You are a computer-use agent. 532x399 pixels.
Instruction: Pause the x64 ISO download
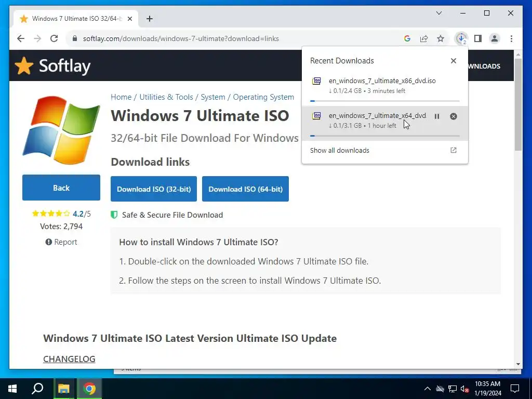tap(437, 116)
